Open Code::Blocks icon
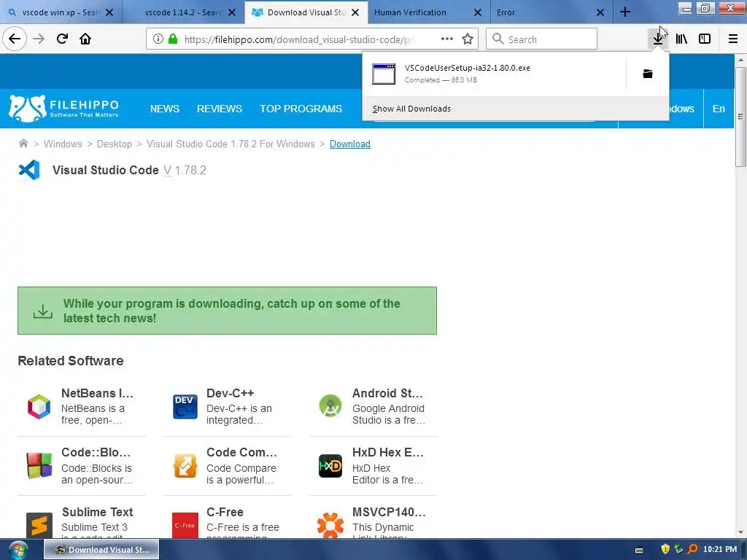The width and height of the screenshot is (747, 560). coord(39,466)
